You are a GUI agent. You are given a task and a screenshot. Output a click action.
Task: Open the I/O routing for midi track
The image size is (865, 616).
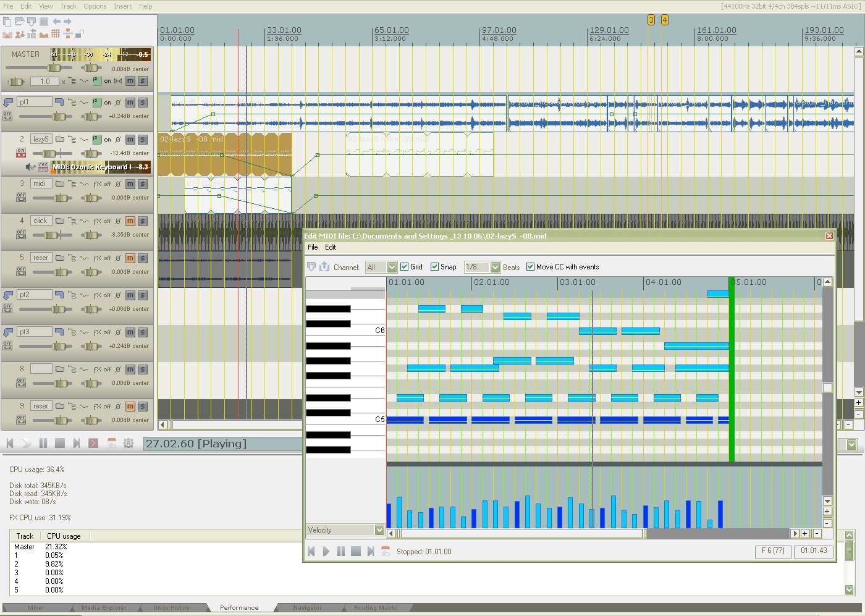tap(72, 184)
